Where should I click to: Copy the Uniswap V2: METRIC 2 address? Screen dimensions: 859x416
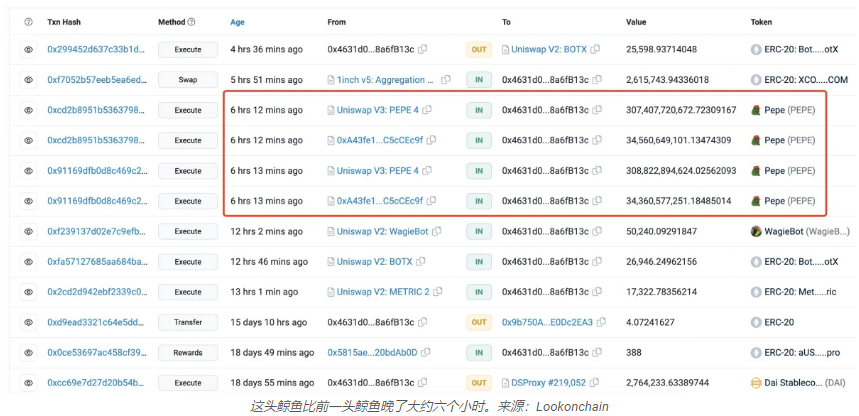(x=438, y=292)
